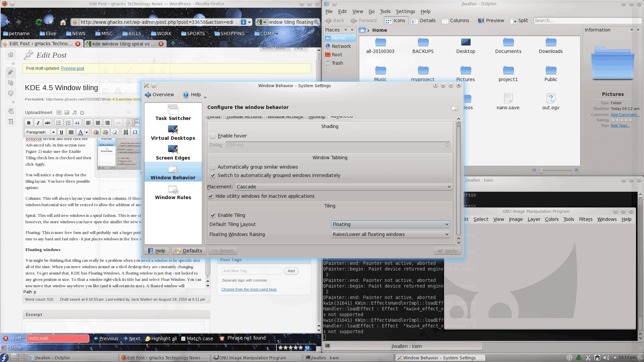
Task: Open Dolphin's Settings menu
Action: tap(405, 11)
